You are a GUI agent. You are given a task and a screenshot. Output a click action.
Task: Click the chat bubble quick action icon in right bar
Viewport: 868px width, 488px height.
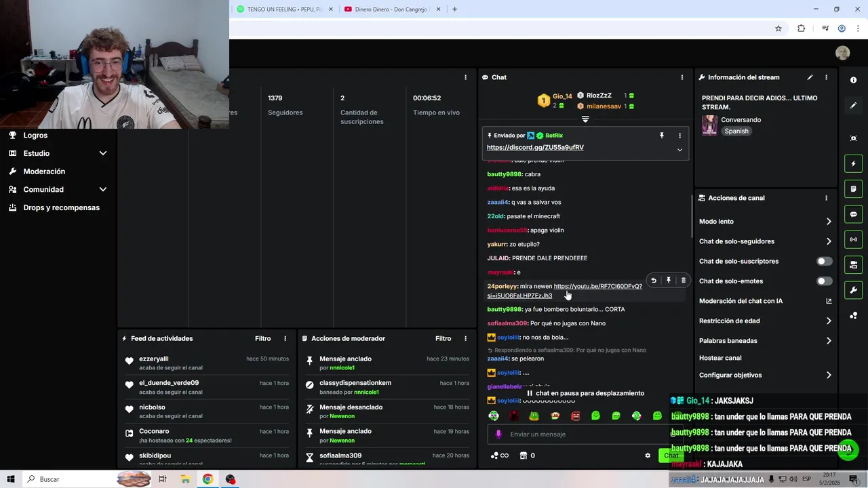point(853,214)
